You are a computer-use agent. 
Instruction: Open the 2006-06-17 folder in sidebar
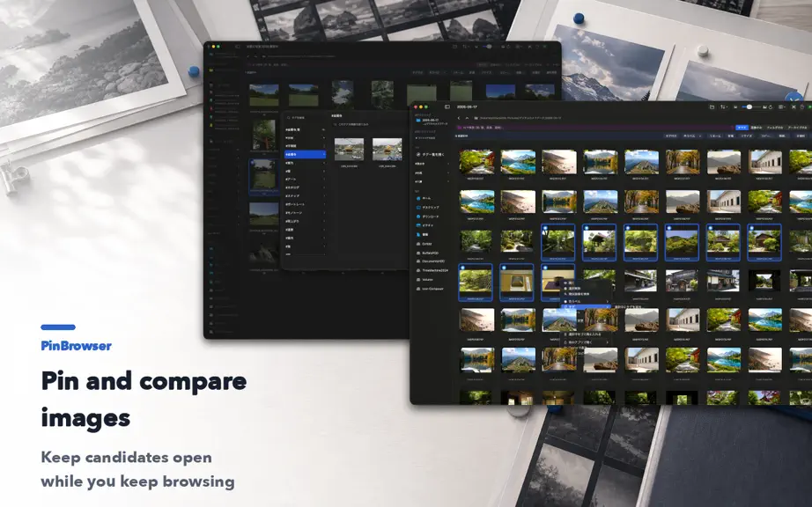(x=432, y=121)
